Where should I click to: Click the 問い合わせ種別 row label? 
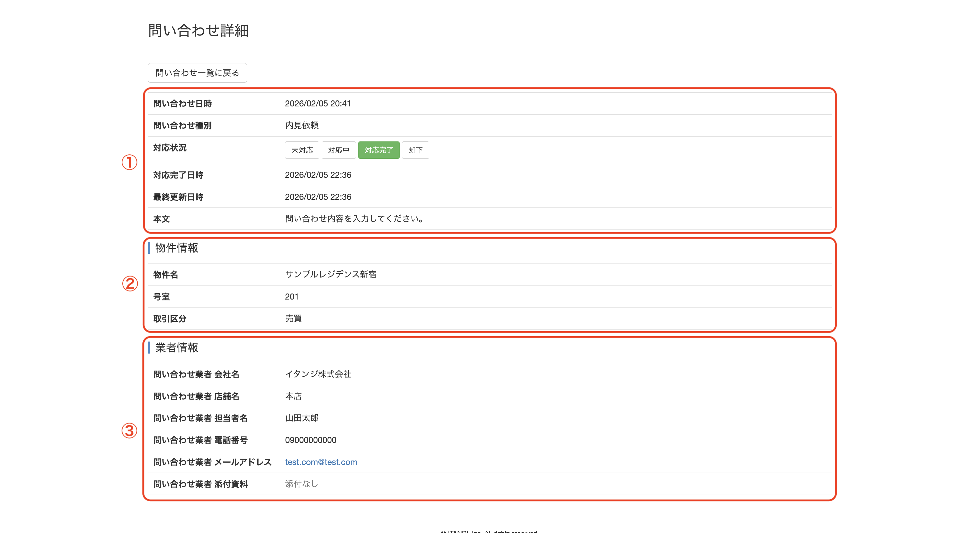coord(182,126)
